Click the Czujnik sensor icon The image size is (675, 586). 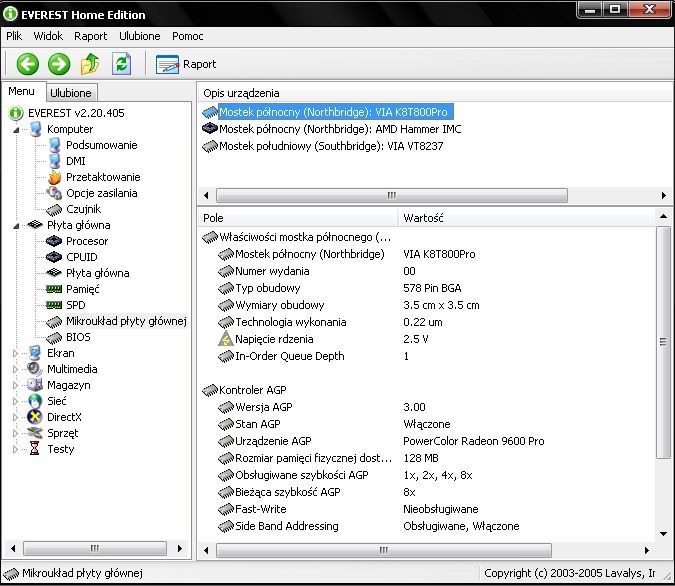[54, 209]
